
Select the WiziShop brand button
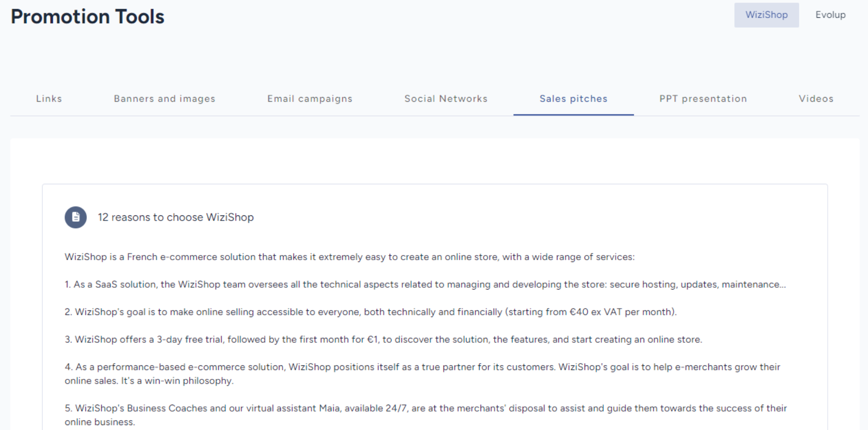[766, 15]
